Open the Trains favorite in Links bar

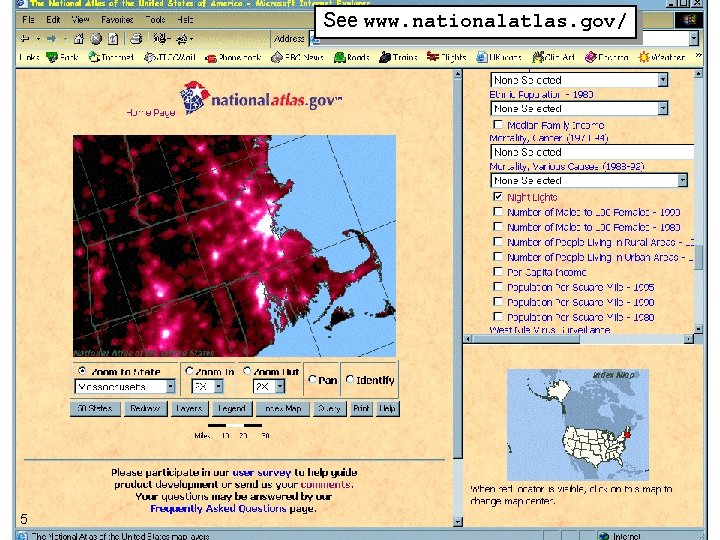click(398, 57)
